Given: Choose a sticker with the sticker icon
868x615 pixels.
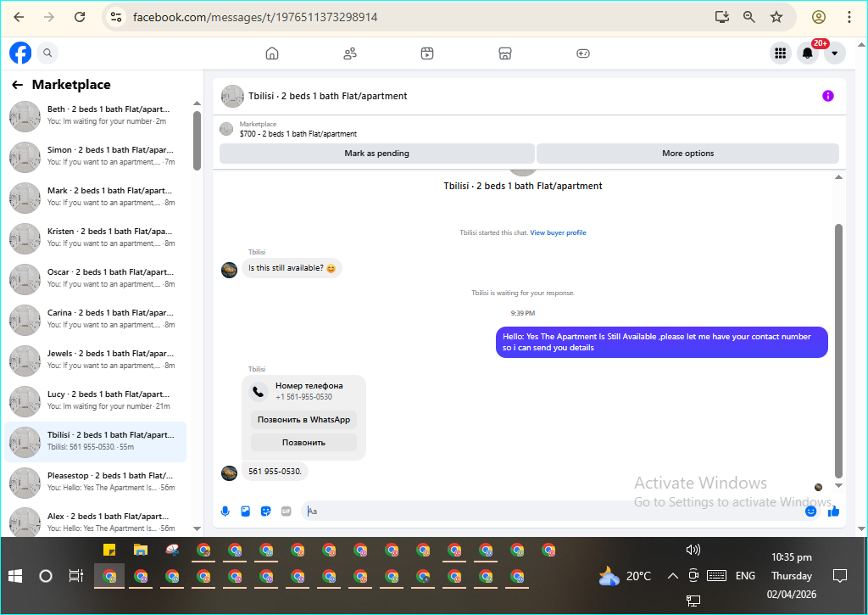Looking at the screenshot, I should click(265, 511).
